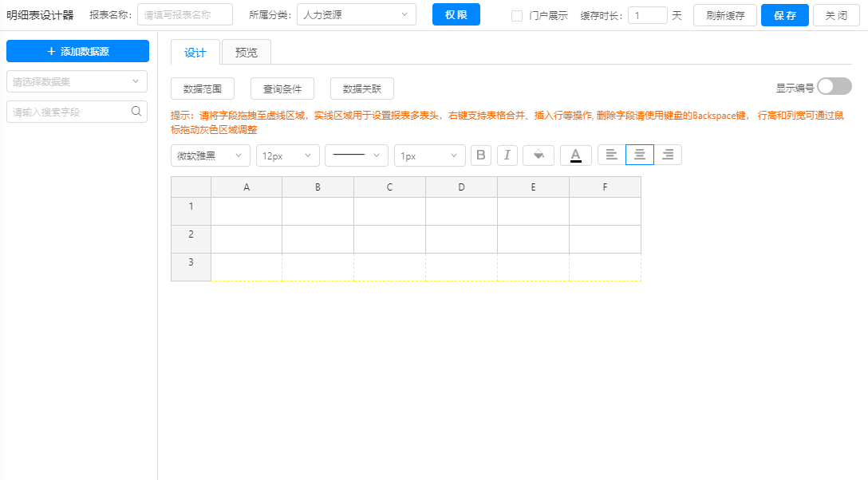Click the 保存 button
The image size is (868, 480).
coord(785,15)
